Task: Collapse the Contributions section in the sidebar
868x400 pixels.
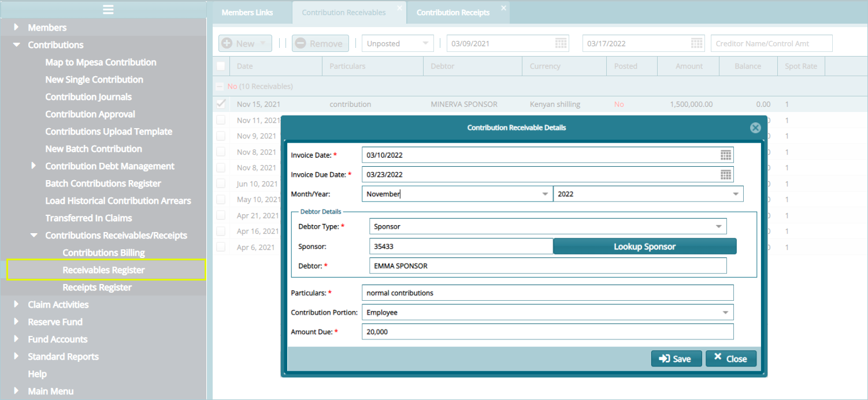Action: click(x=16, y=44)
